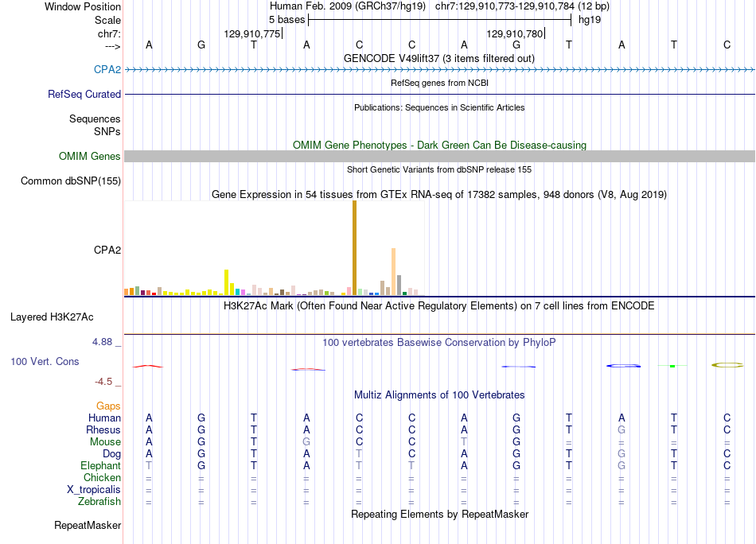Click the Chicken alignment row label
Image resolution: width=756 pixels, height=544 pixels.
pyautogui.click(x=102, y=477)
